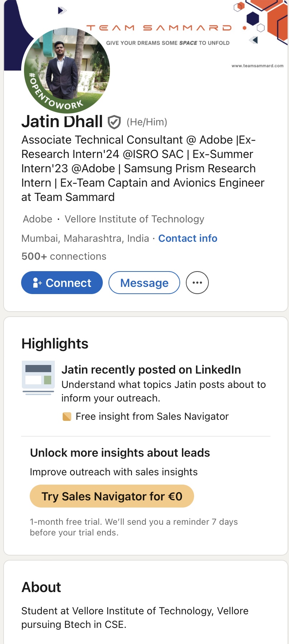289x644 pixels.
Task: Send a message via the Message button
Action: pos(144,283)
